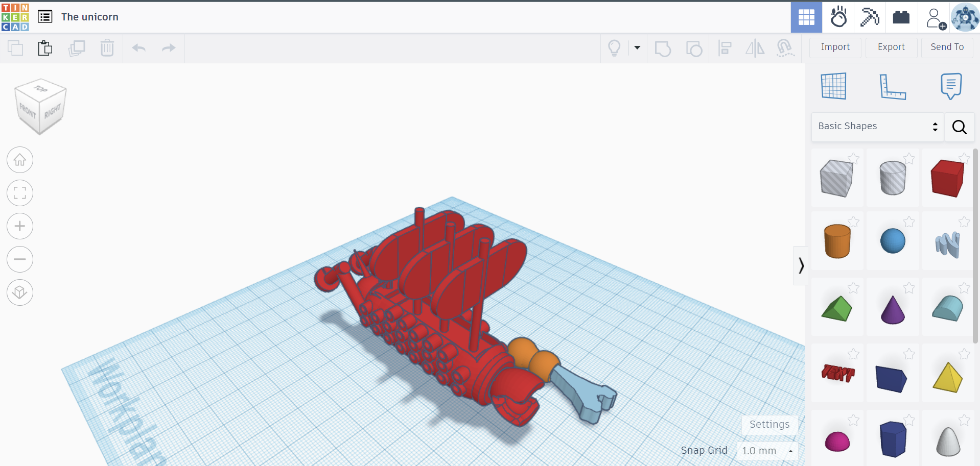
Task: Zoom out with the minus button
Action: pyautogui.click(x=20, y=259)
